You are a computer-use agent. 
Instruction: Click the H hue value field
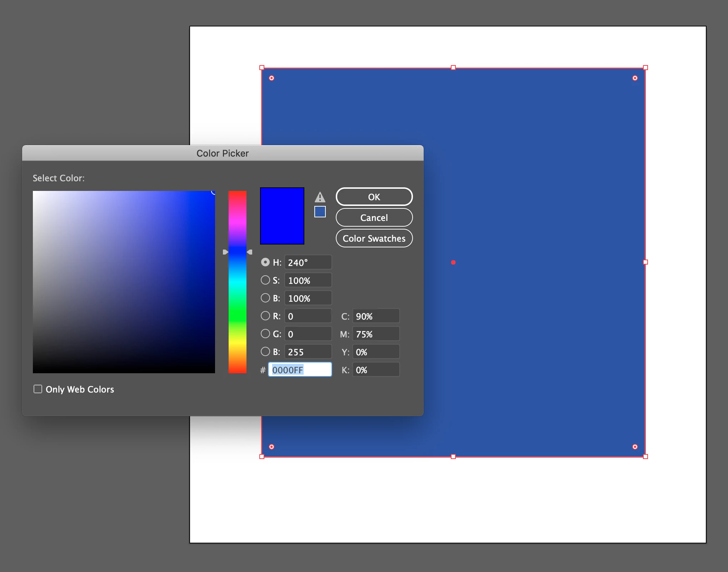click(308, 262)
